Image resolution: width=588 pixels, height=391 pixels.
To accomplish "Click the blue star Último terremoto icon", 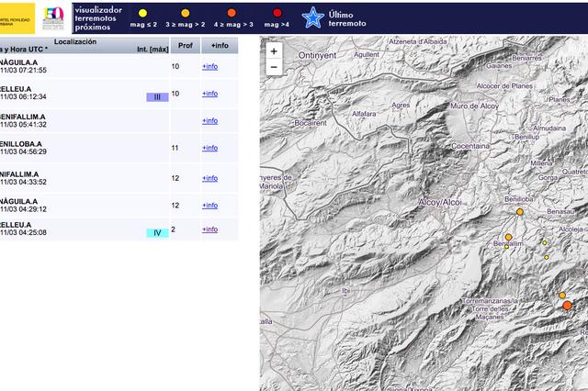I will 312,17.
